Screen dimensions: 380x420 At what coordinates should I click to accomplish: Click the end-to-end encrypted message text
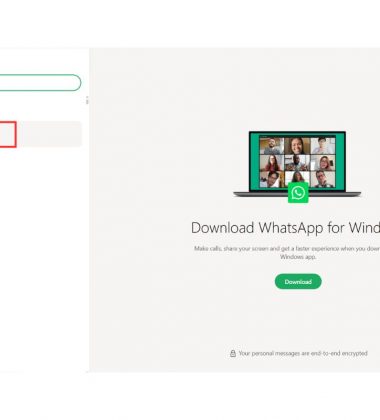(303, 353)
